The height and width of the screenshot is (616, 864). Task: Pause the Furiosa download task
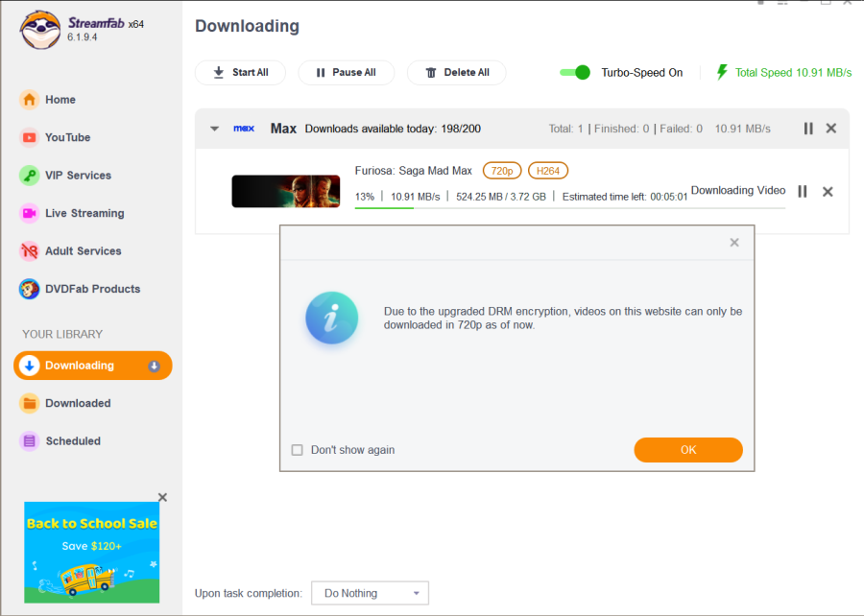(803, 192)
